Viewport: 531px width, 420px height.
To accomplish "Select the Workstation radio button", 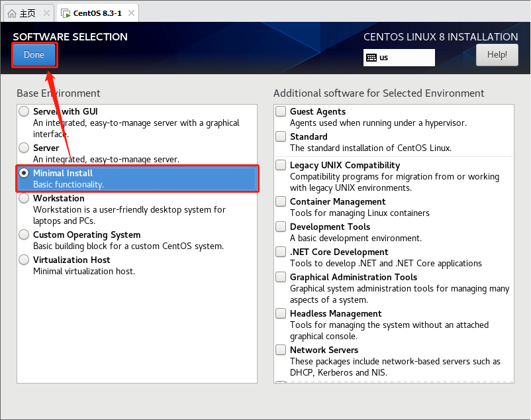I will click(x=24, y=198).
